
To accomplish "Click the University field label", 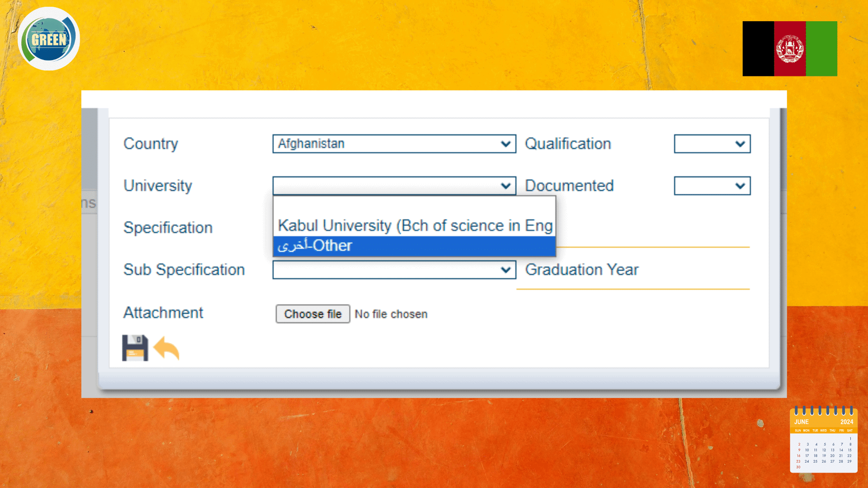I will pos(158,186).
